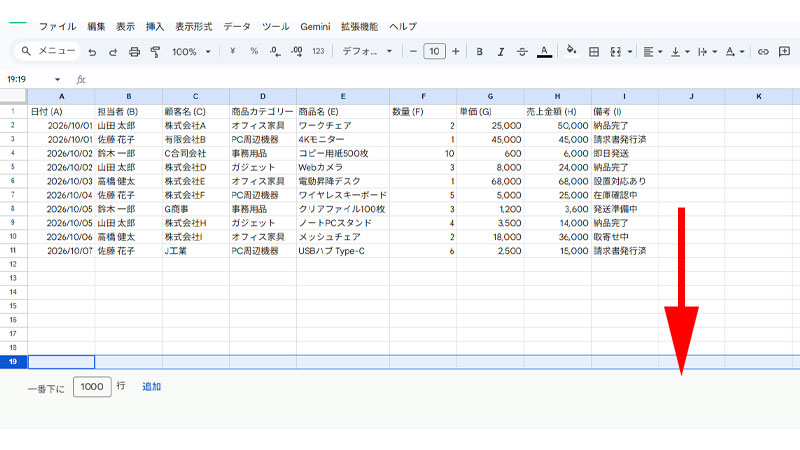Select column H header
Image resolution: width=800 pixels, height=450 pixels.
pos(557,96)
